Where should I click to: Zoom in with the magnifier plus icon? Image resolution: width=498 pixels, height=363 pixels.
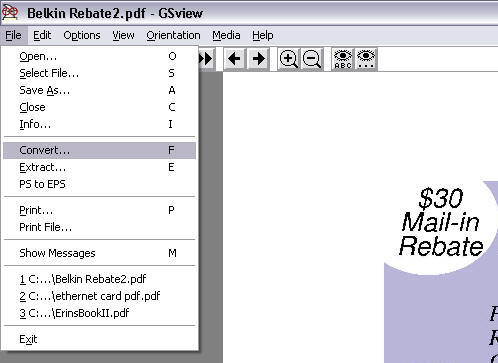coord(289,59)
